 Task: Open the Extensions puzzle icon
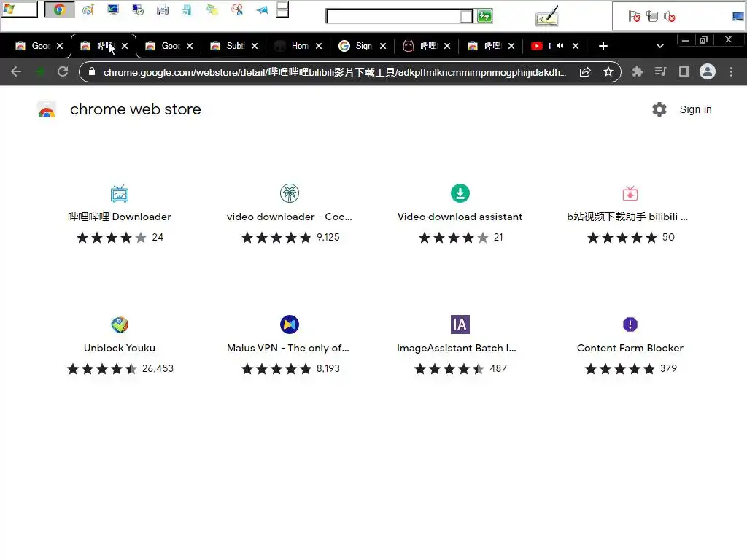pos(637,72)
